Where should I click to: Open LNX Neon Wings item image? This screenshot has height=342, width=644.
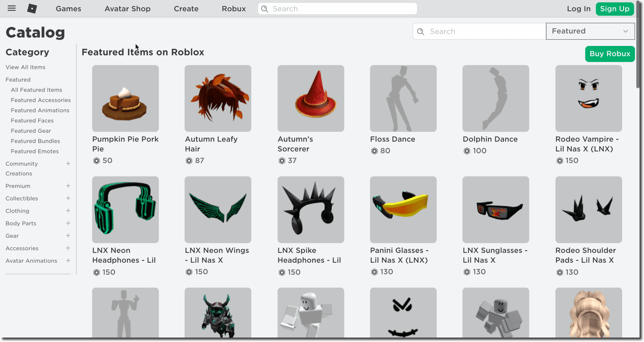pyautogui.click(x=218, y=210)
